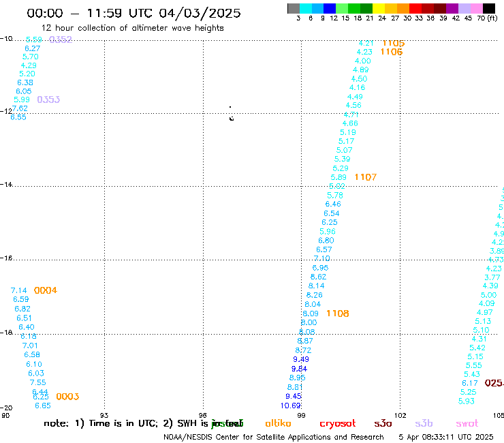Click the cyan legend swatch above label 6

(x=306, y=8)
